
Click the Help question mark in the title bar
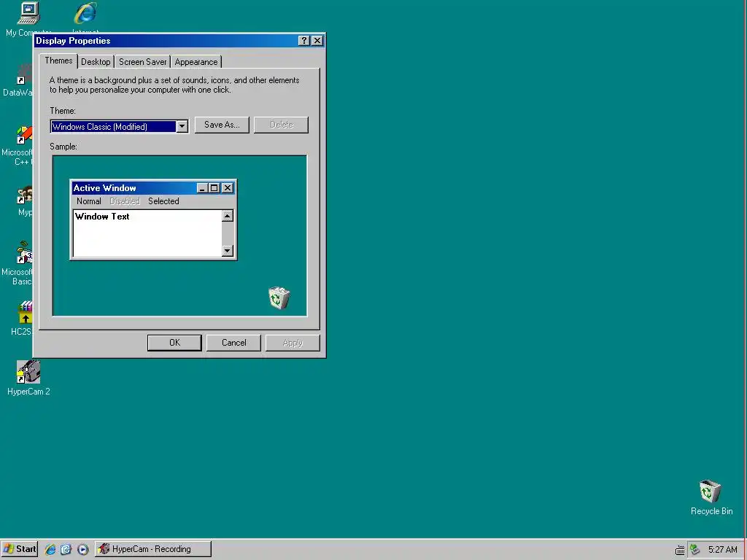pos(304,41)
